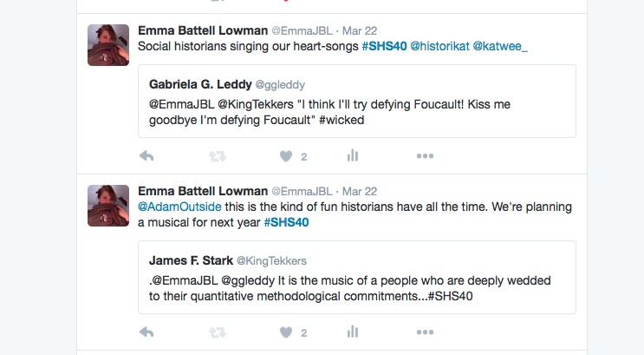Visit @historikat profile mention
Image resolution: width=644 pixels, height=355 pixels.
[x=439, y=46]
